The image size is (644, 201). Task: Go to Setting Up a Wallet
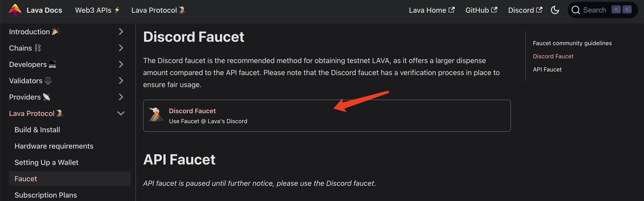[x=46, y=162]
